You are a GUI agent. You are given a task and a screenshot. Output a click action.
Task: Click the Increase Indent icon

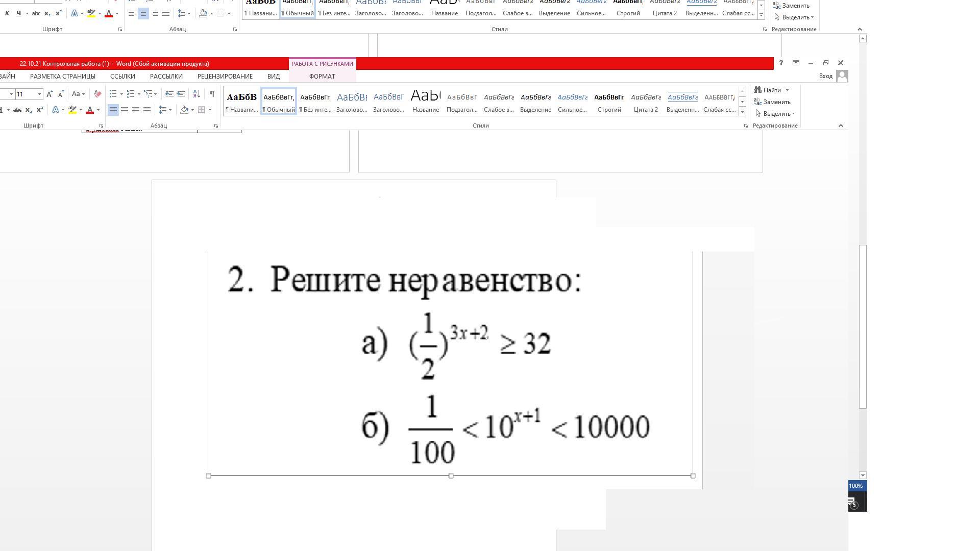181,94
